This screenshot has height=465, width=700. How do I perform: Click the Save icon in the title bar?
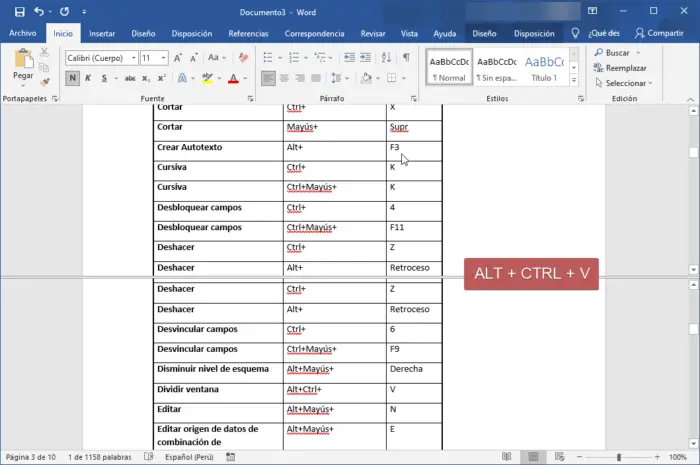pyautogui.click(x=20, y=12)
